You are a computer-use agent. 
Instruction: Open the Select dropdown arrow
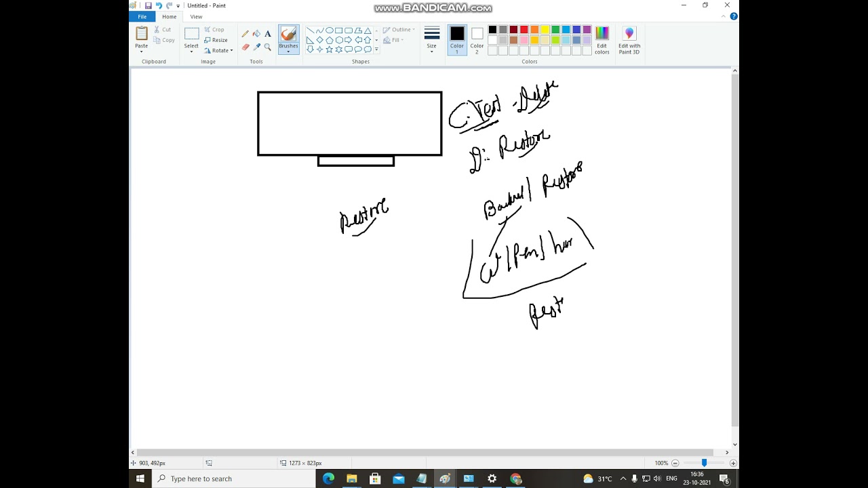coord(191,52)
